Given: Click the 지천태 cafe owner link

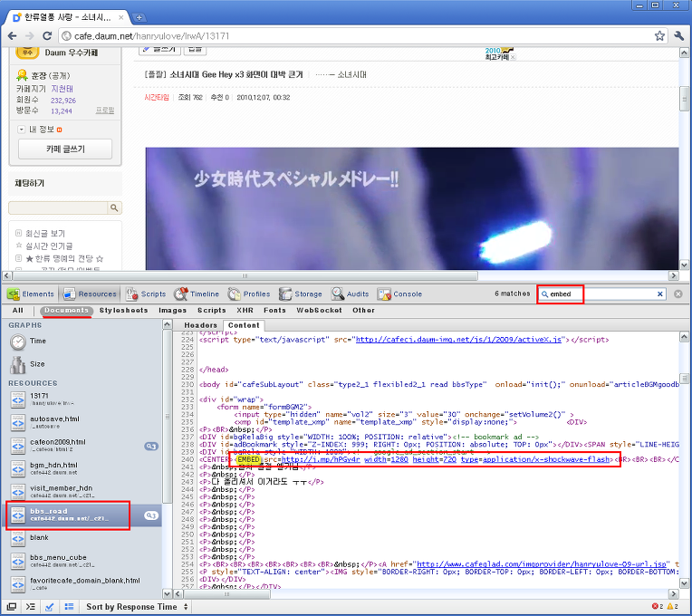Looking at the screenshot, I should coord(62,89).
